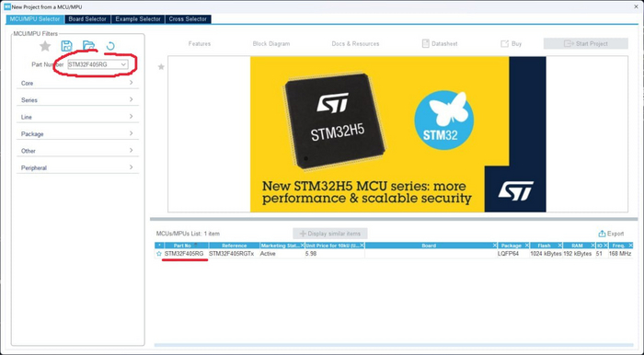Click the STM32H5 promotional banner

398,134
